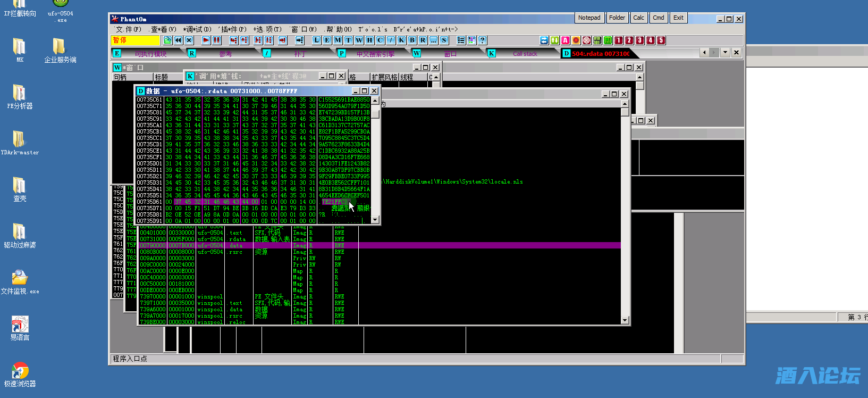The image size is (868, 398).
Task: Switch to the 可执行模块 tab
Action: click(x=150, y=54)
